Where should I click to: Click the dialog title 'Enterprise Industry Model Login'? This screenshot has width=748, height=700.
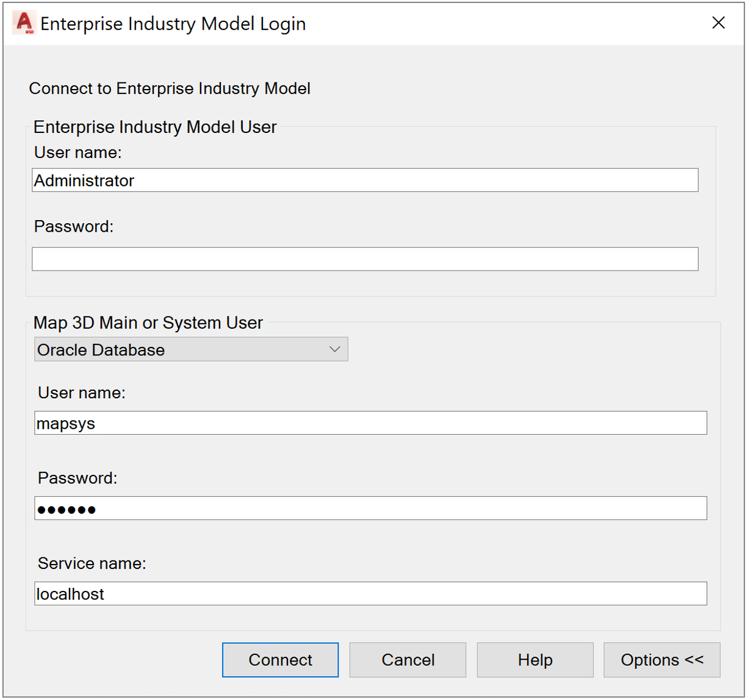tap(173, 24)
